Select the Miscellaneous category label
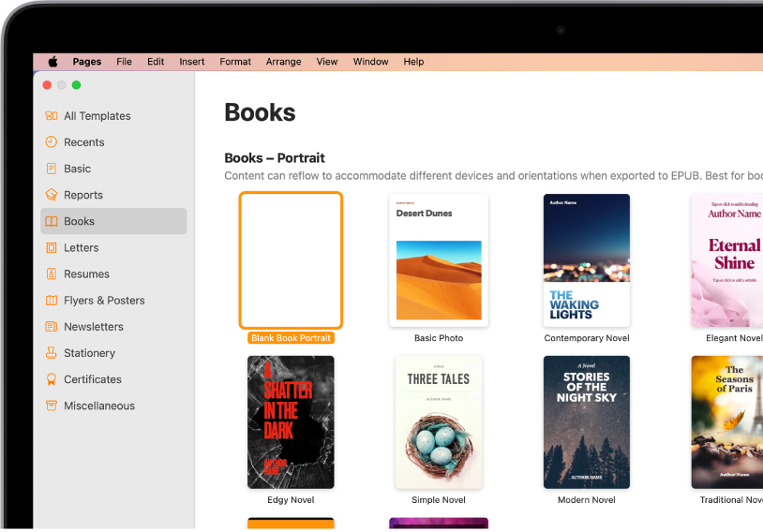Image resolution: width=763 pixels, height=532 pixels. tap(99, 406)
